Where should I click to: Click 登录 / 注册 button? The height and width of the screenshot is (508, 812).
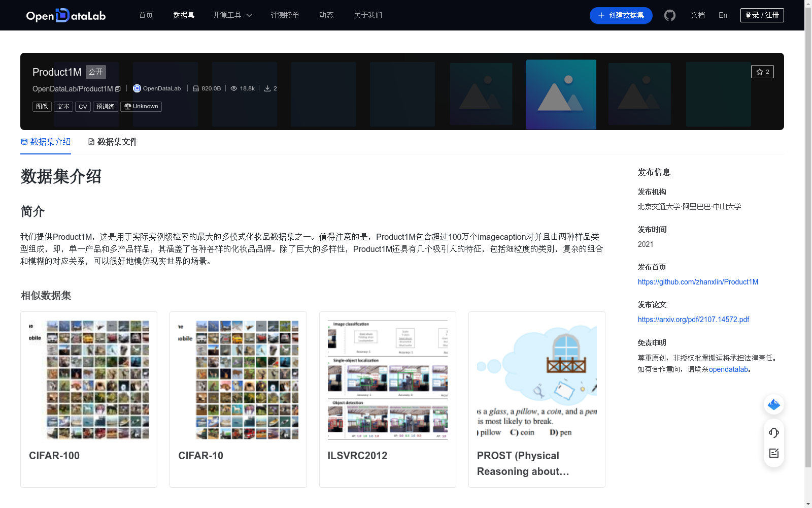click(762, 15)
